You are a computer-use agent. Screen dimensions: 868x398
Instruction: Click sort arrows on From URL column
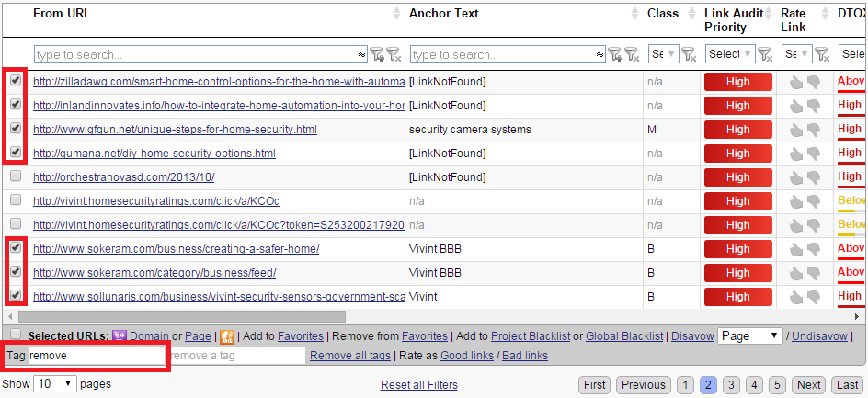point(396,14)
